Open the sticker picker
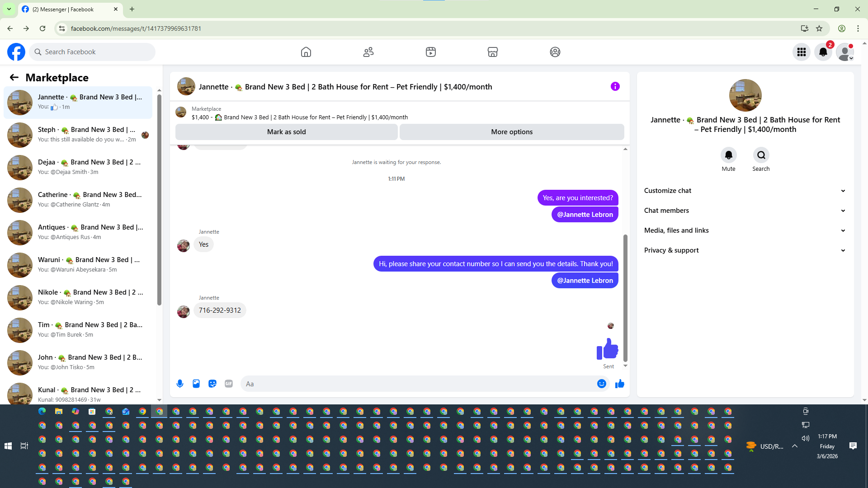Viewport: 868px width, 488px height. [212, 384]
